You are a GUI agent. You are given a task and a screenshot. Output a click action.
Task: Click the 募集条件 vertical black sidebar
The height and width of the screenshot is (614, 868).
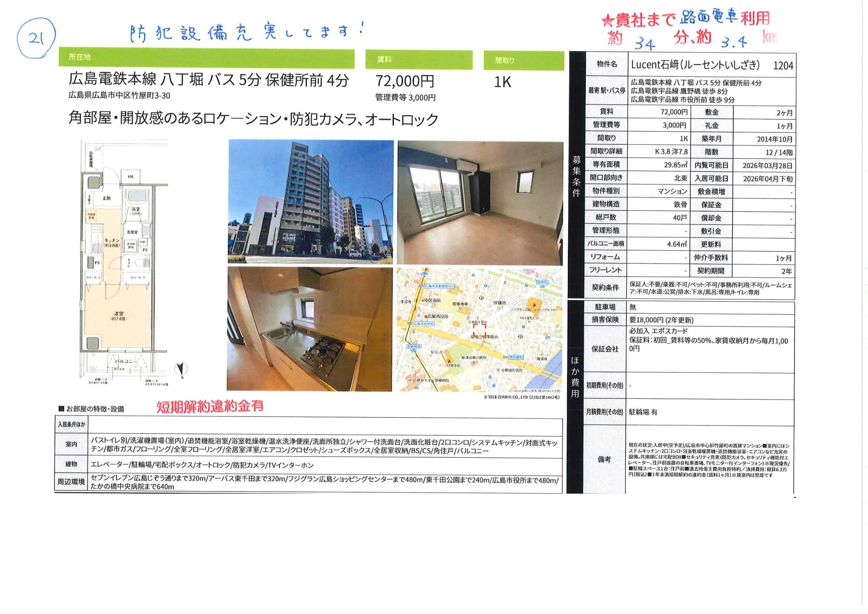pyautogui.click(x=576, y=175)
